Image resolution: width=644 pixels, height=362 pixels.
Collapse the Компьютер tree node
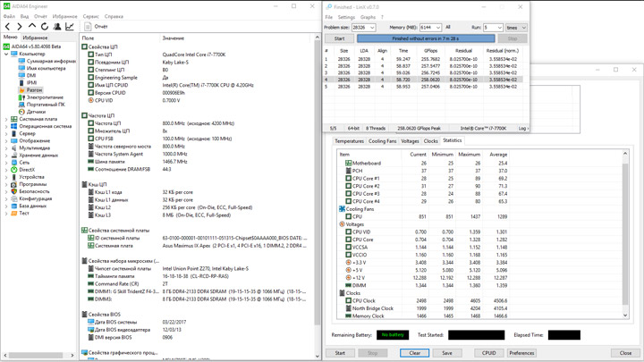(6, 54)
